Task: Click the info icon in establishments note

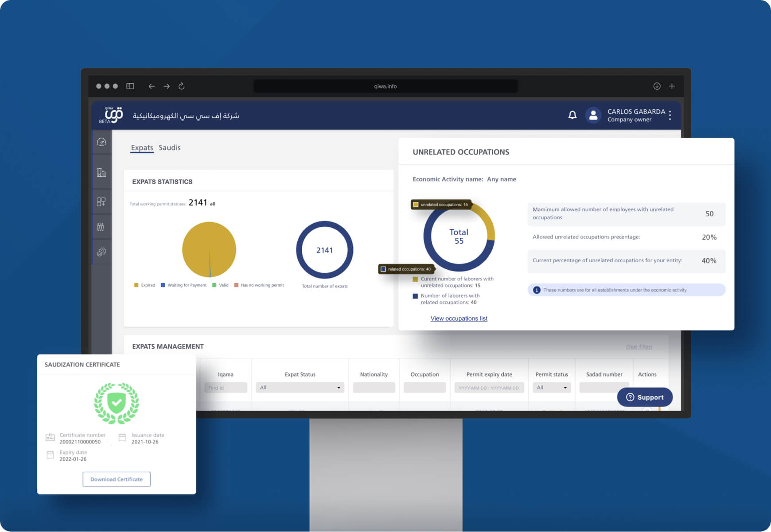Action: (x=537, y=290)
